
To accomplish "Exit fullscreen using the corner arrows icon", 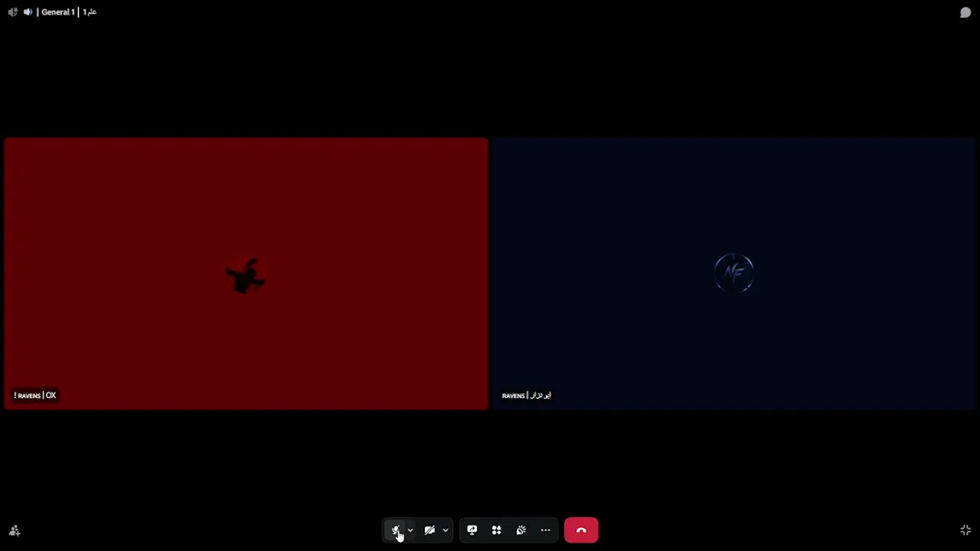I will [965, 530].
